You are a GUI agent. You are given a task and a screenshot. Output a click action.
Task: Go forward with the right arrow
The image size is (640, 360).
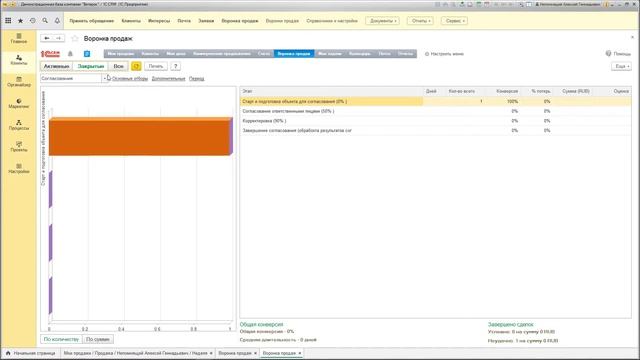[x=58, y=38]
